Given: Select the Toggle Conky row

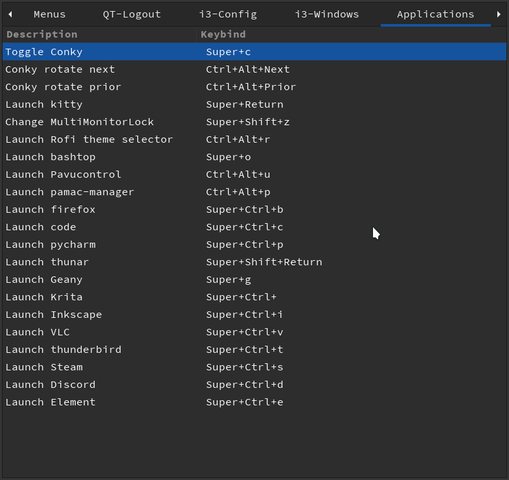Looking at the screenshot, I should coord(254,52).
